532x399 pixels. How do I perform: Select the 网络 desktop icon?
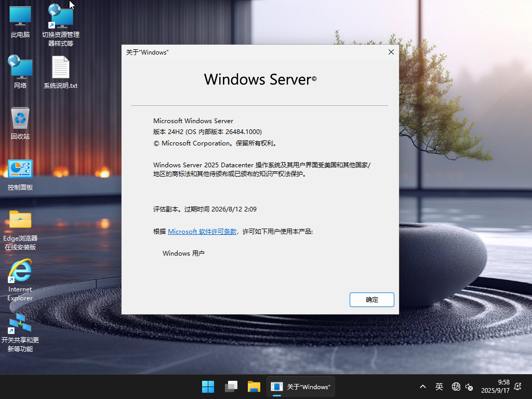20,72
